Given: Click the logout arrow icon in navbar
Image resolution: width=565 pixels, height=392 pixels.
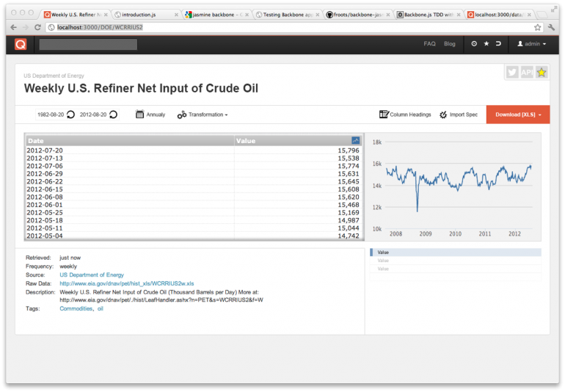Looking at the screenshot, I should [x=498, y=43].
